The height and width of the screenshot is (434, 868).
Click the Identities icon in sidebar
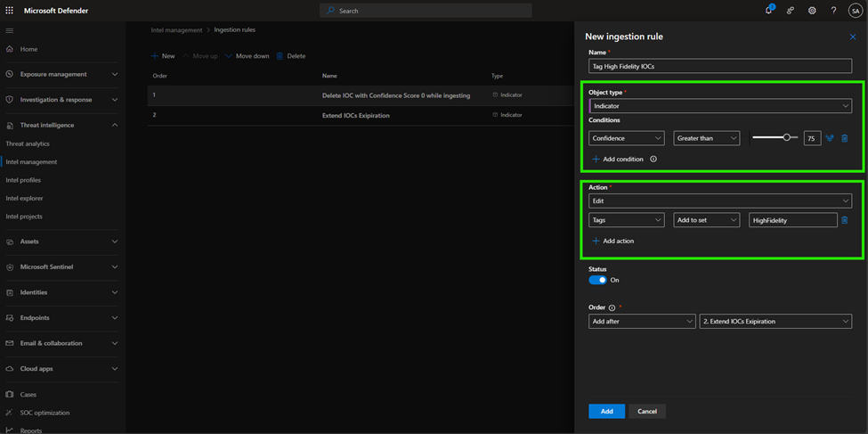pos(10,292)
